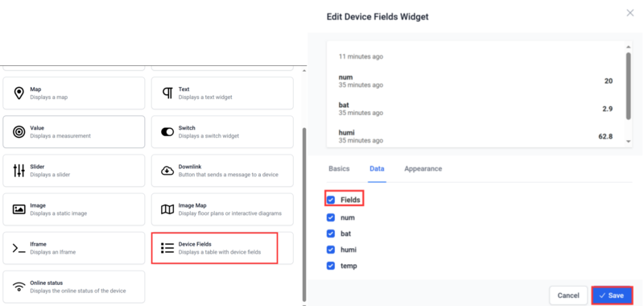The image size is (644, 306).
Task: Select the Map widget pin icon
Action: pyautogui.click(x=19, y=93)
